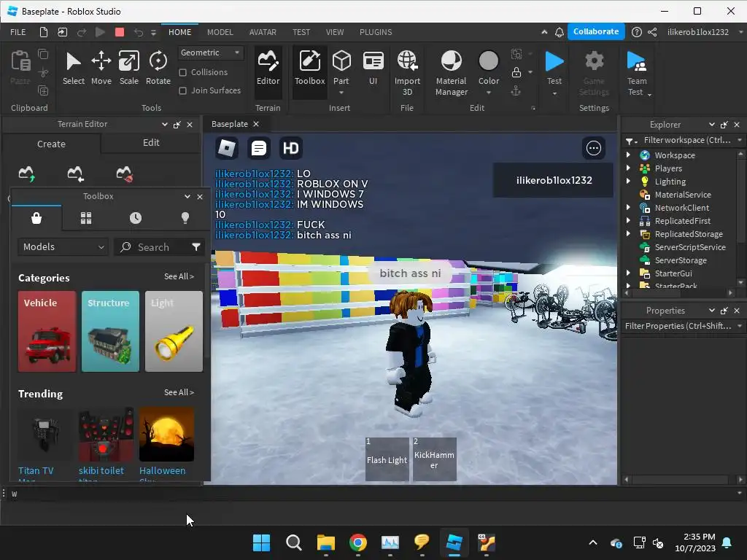Click the share icon near username
Viewport: 747px width, 560px height.
tap(652, 32)
